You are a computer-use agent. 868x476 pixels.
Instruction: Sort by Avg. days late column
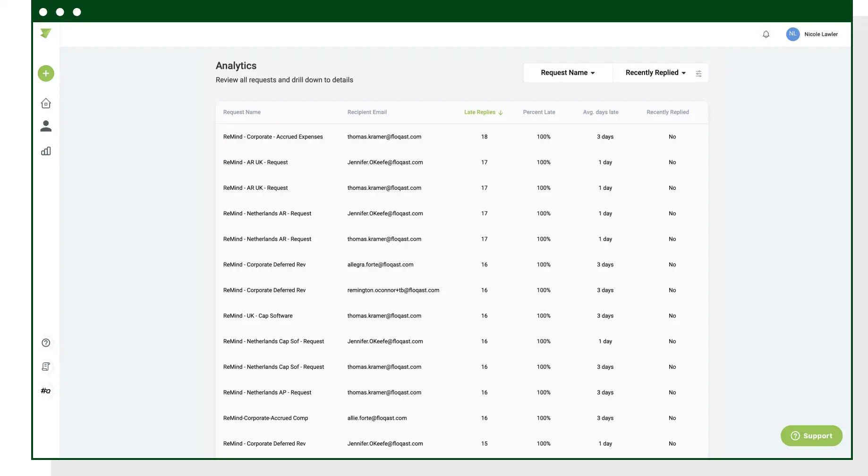click(x=600, y=112)
